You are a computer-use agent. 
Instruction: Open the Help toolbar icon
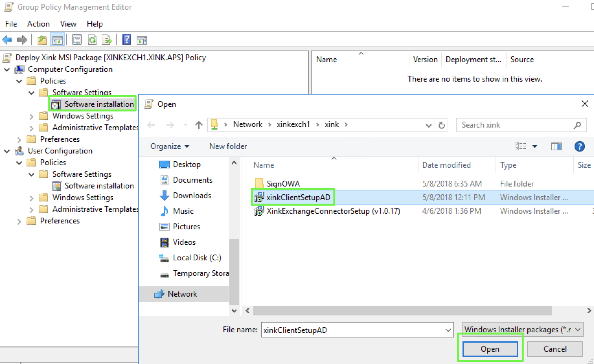[127, 40]
